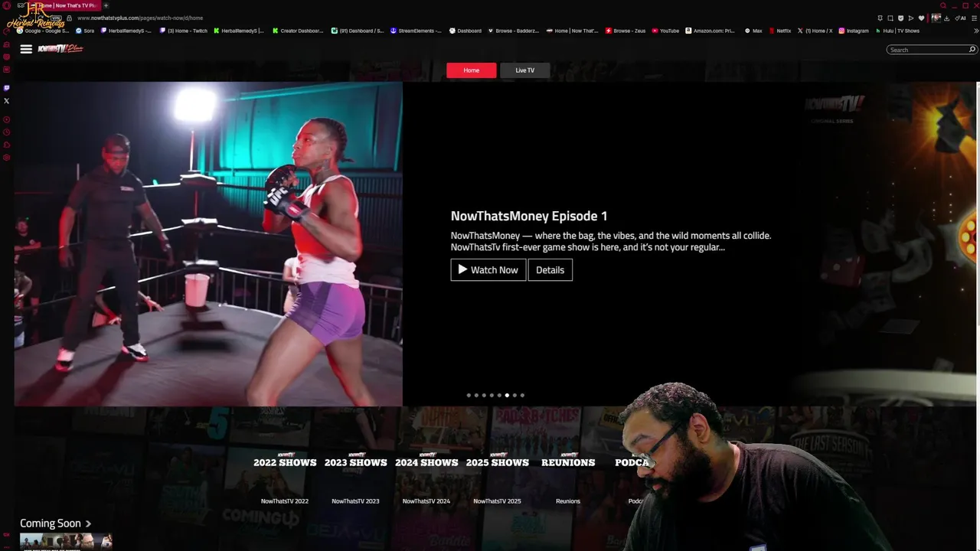This screenshot has width=980, height=551.
Task: Open the 2022 Shows category
Action: (x=285, y=462)
